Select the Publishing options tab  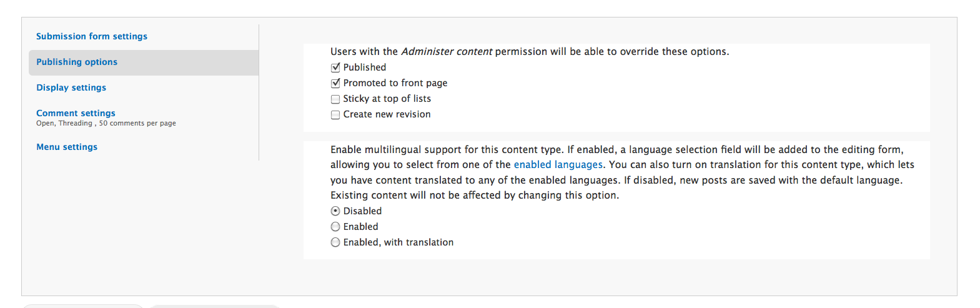point(77,62)
